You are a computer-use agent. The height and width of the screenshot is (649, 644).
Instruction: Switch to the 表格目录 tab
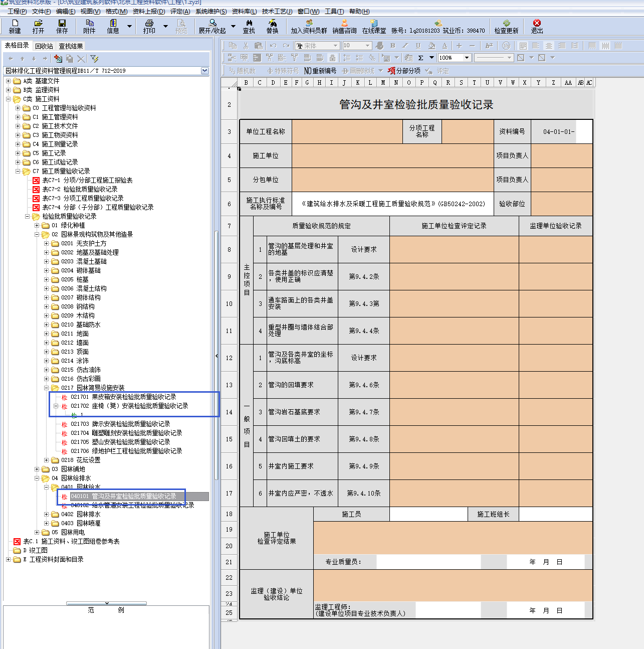point(17,46)
